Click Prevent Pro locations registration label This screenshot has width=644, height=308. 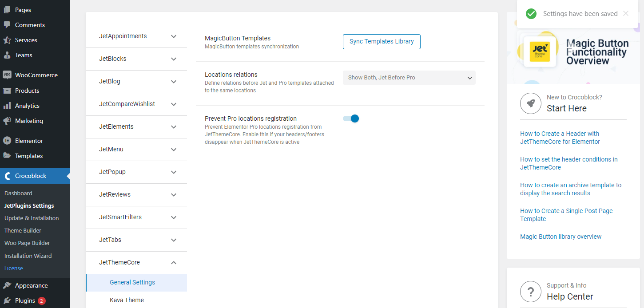(250, 118)
